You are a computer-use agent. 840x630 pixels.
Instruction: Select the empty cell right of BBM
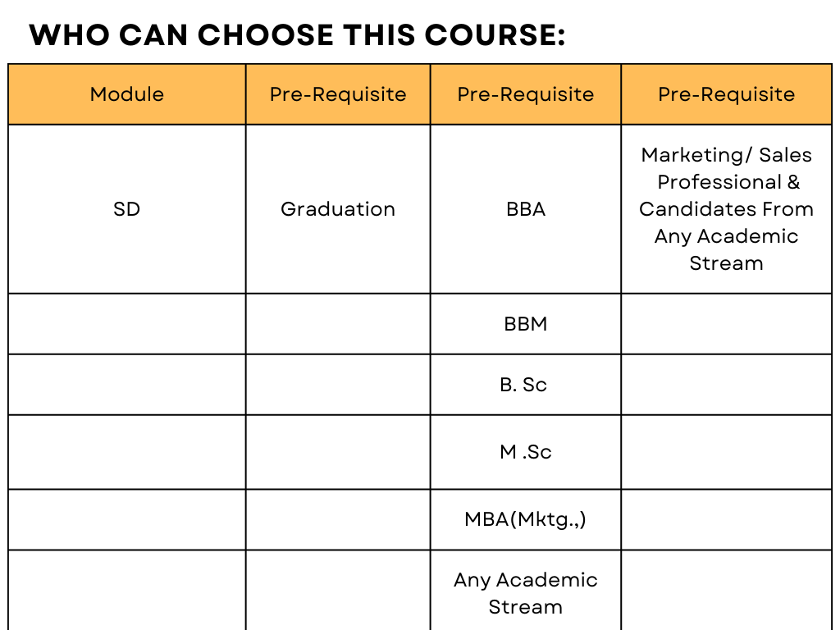point(727,323)
